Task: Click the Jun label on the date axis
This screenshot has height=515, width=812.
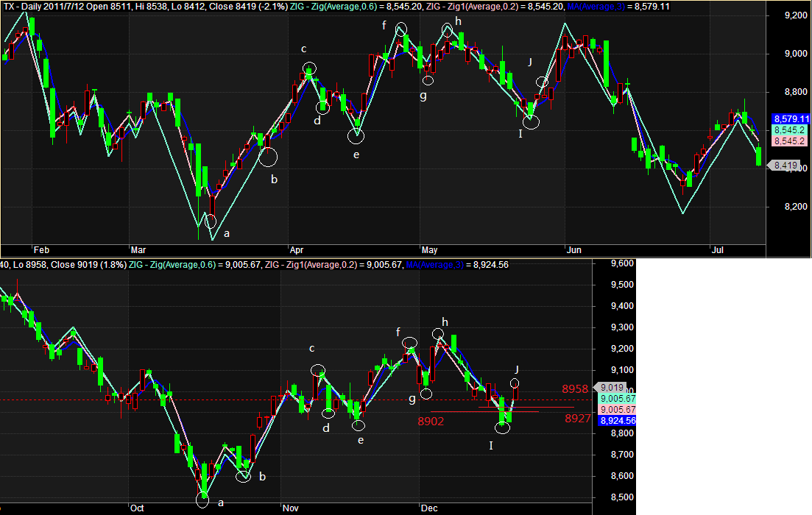Action: tap(573, 250)
